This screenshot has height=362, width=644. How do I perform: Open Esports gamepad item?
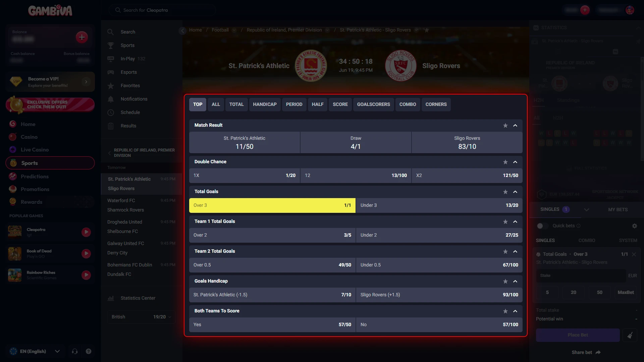128,72
